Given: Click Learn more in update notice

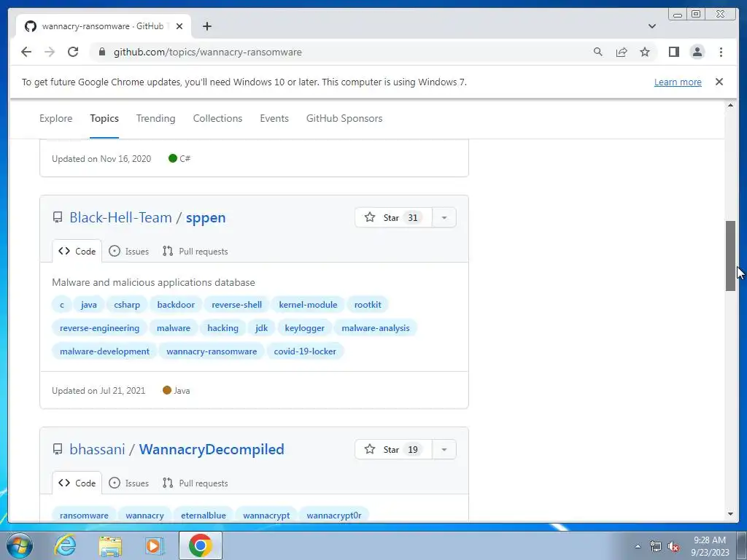Looking at the screenshot, I should tap(678, 82).
